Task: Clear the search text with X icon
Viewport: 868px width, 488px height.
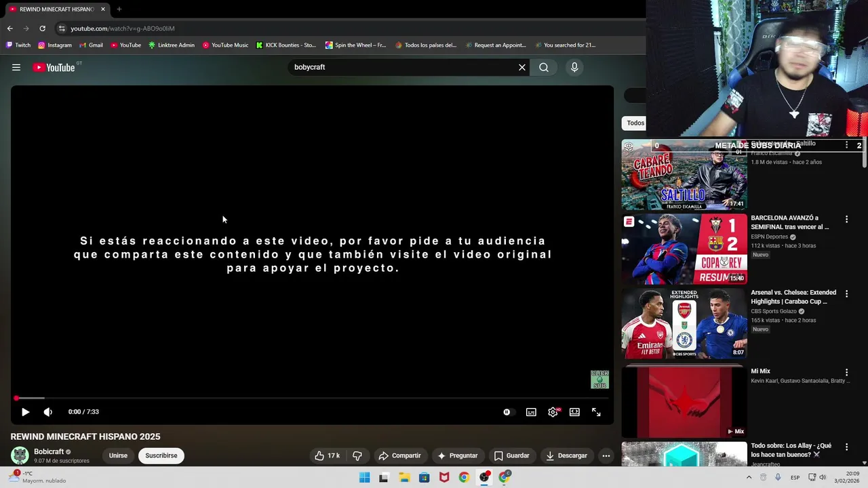Action: click(x=522, y=67)
